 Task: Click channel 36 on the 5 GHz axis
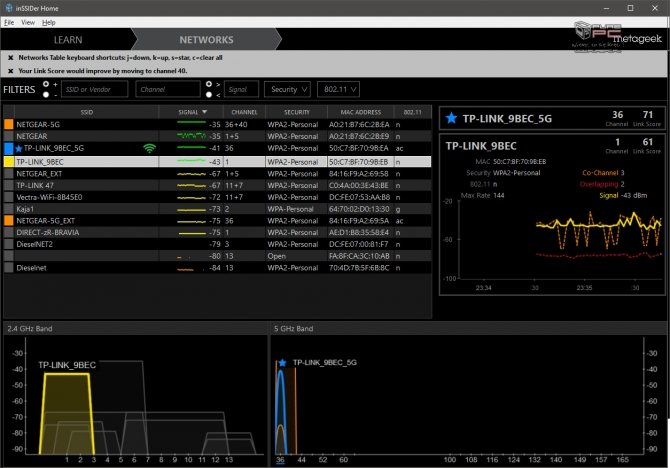(x=280, y=460)
